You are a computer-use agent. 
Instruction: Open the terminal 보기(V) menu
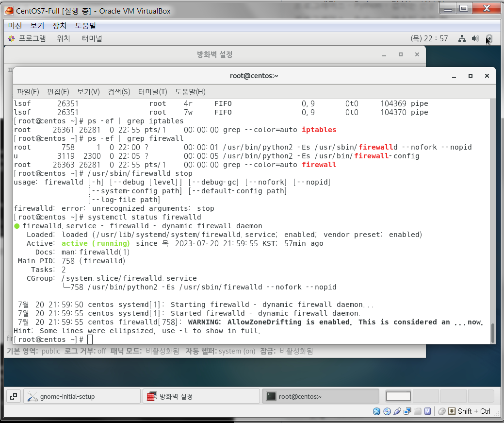(x=88, y=92)
